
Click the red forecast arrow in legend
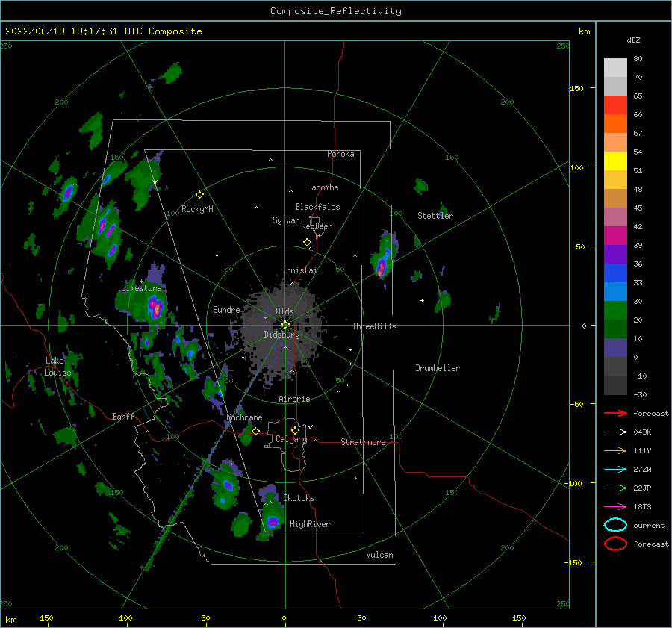click(x=615, y=413)
